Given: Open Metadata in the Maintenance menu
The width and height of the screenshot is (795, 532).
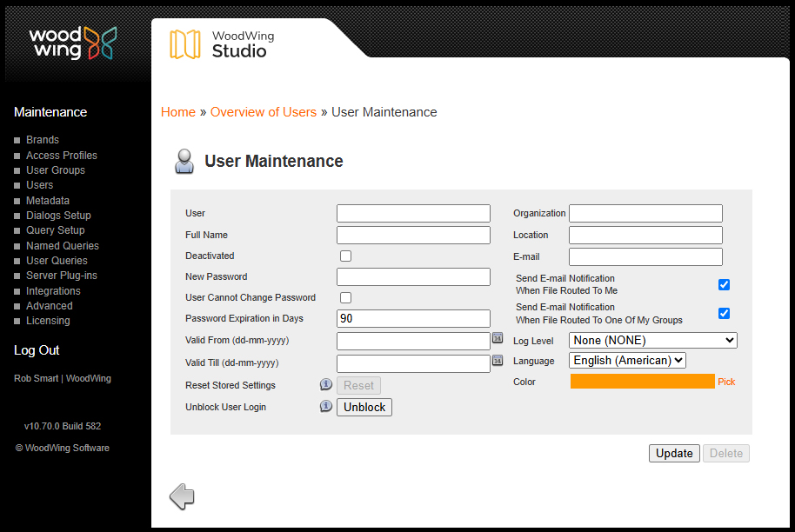Looking at the screenshot, I should (x=48, y=201).
